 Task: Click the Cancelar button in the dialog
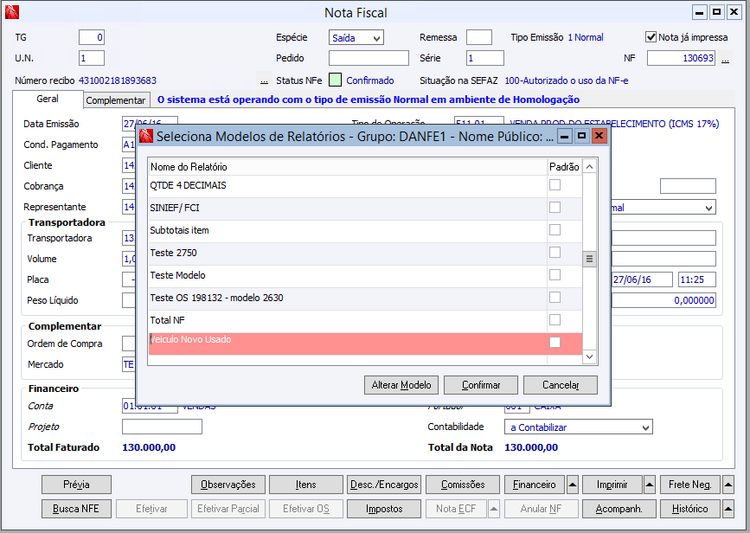click(x=560, y=385)
